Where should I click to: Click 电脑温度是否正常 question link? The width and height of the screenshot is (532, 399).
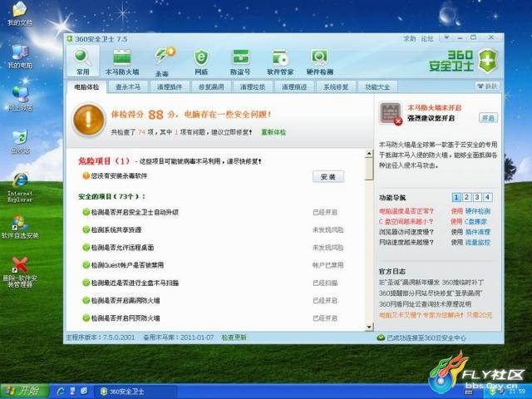406,211
